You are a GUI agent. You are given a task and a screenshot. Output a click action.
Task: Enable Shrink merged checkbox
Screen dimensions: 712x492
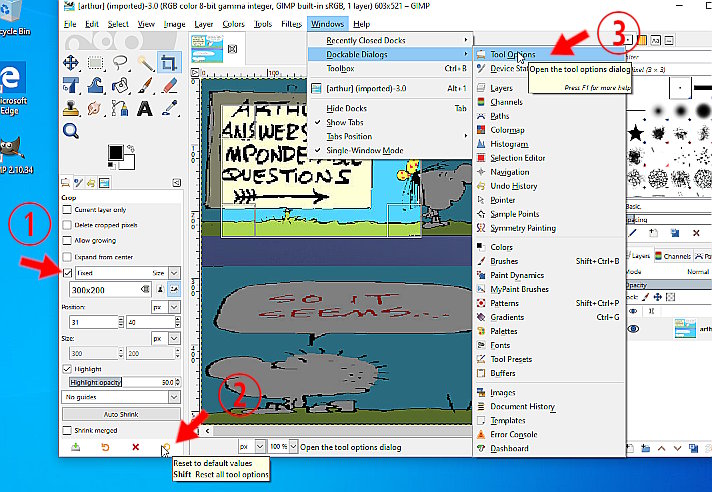(x=67, y=430)
